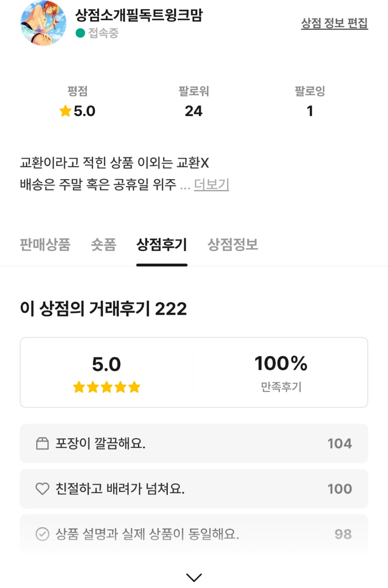Expand review keywords with the down chevron
This screenshot has width=388, height=588.
point(194,577)
